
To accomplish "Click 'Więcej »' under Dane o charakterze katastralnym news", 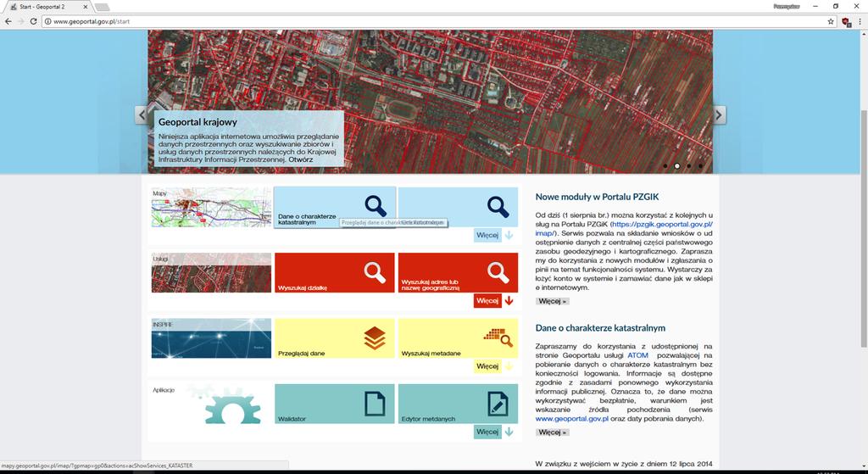I will click(552, 432).
